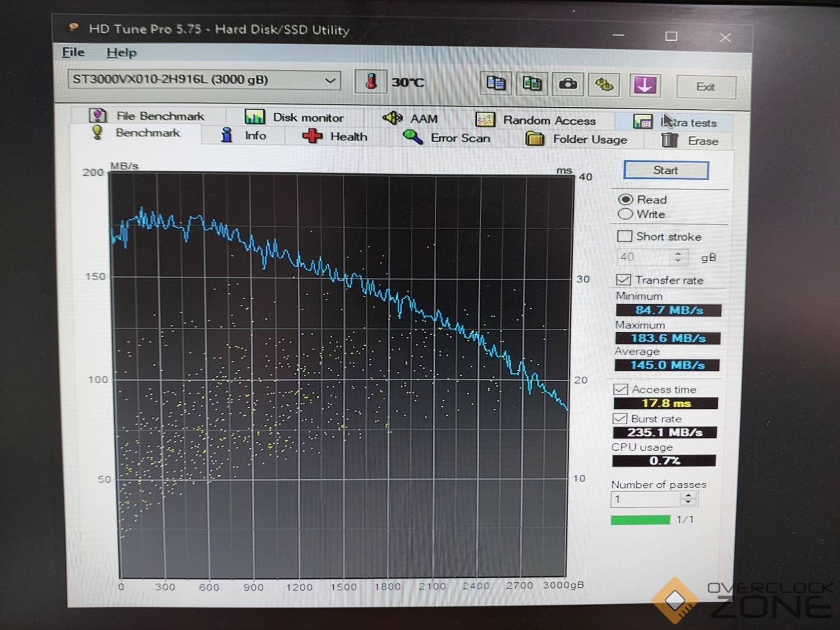Image resolution: width=840 pixels, height=630 pixels.
Task: Open the Help menu
Action: pyautogui.click(x=121, y=53)
